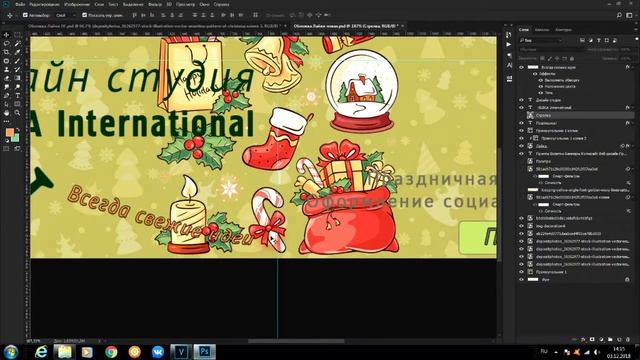The width and height of the screenshot is (640, 360).
Task: Click the background color swatch
Action: [16, 138]
